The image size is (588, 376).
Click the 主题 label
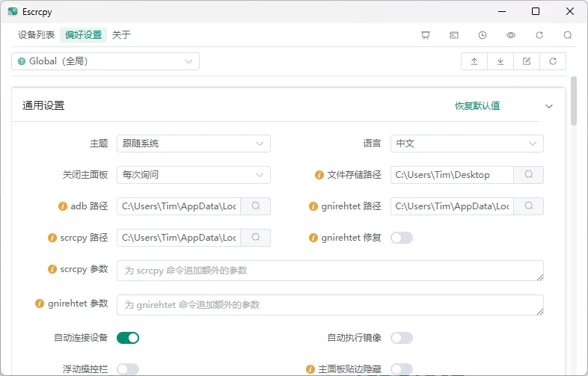[x=99, y=144]
